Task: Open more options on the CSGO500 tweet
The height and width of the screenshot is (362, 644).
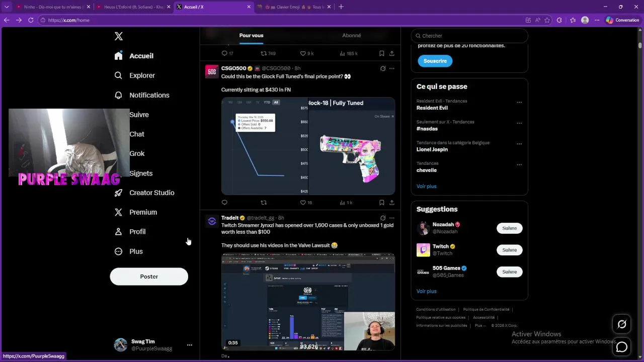Action: (x=392, y=68)
